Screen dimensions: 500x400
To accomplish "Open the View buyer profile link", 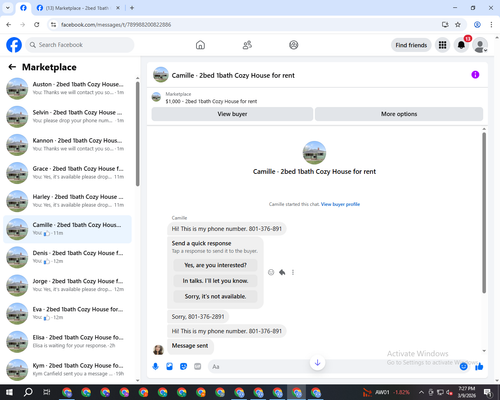I will point(340,204).
